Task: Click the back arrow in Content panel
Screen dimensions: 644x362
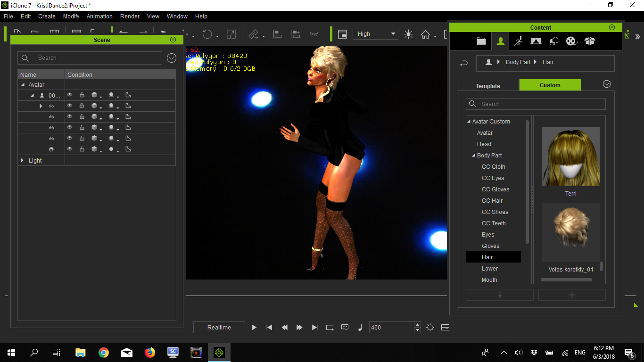Action: point(464,63)
